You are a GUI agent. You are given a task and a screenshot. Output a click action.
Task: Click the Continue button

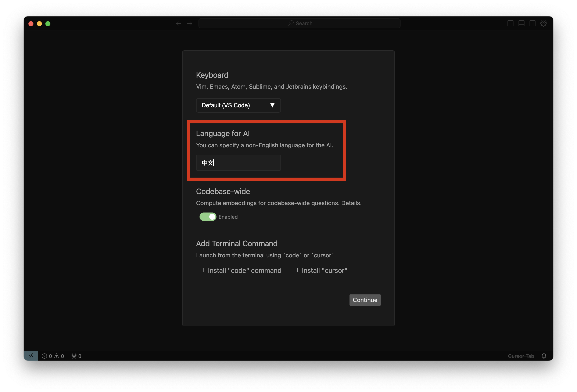point(365,300)
